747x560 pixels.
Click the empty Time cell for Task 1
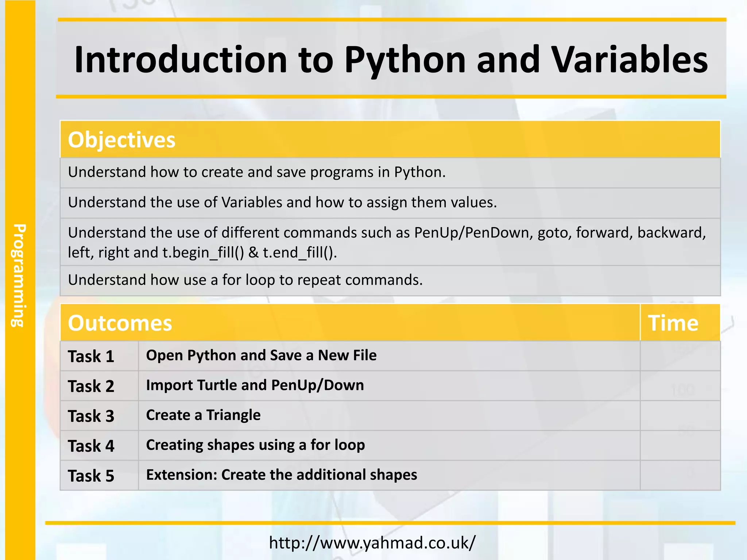(x=680, y=356)
